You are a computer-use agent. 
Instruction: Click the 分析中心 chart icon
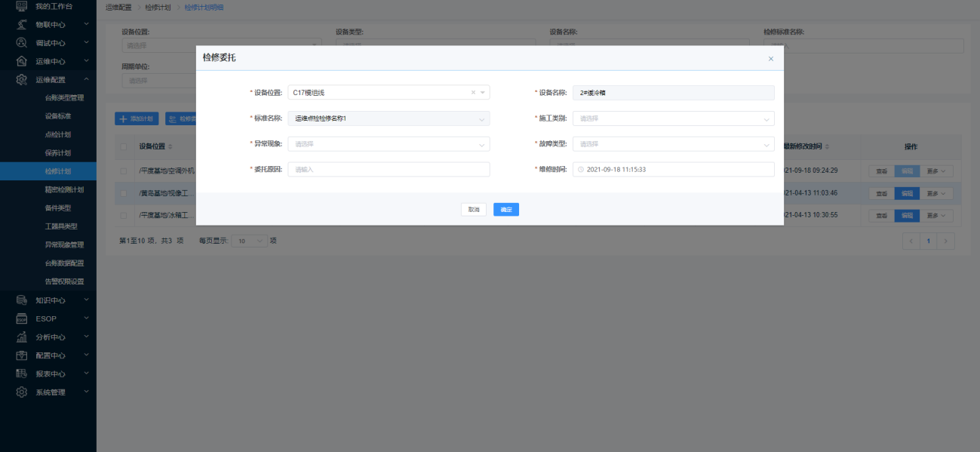[x=22, y=337]
